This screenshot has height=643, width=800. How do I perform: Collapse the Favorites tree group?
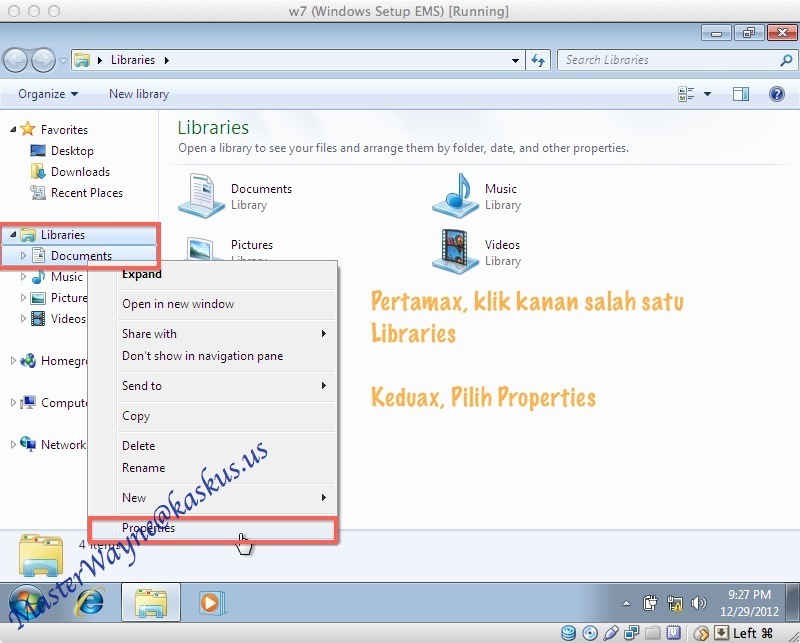click(13, 130)
